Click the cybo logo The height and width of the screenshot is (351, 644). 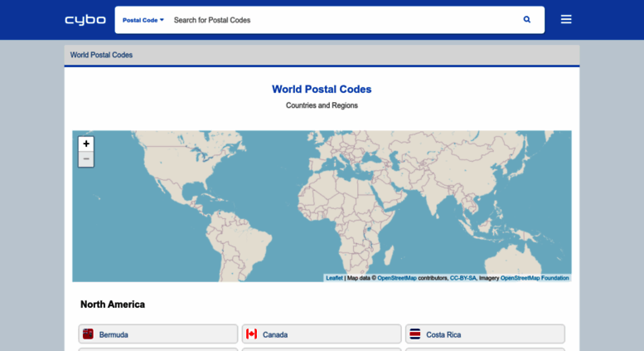pos(85,20)
